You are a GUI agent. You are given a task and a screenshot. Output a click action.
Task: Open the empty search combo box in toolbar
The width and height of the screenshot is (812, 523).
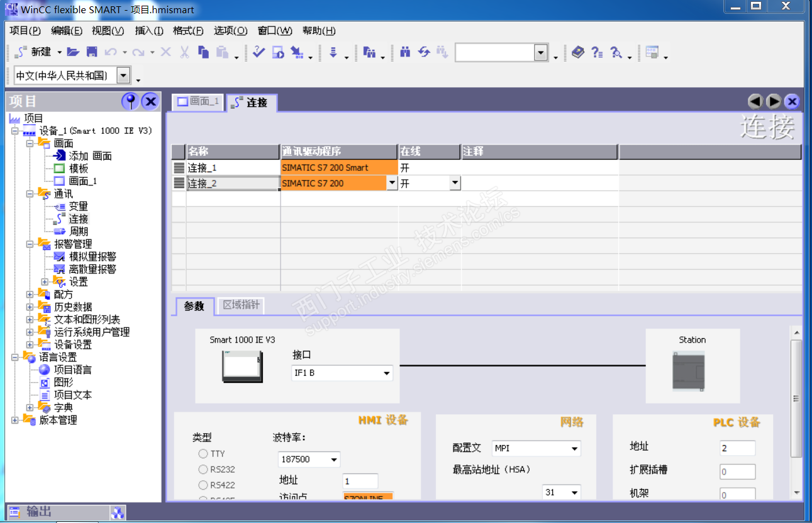point(541,53)
